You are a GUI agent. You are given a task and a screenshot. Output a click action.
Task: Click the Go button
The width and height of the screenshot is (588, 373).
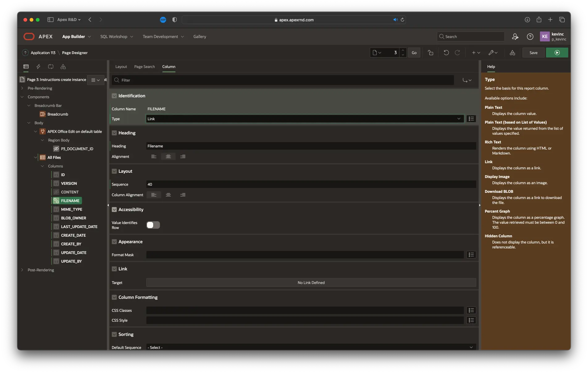414,53
